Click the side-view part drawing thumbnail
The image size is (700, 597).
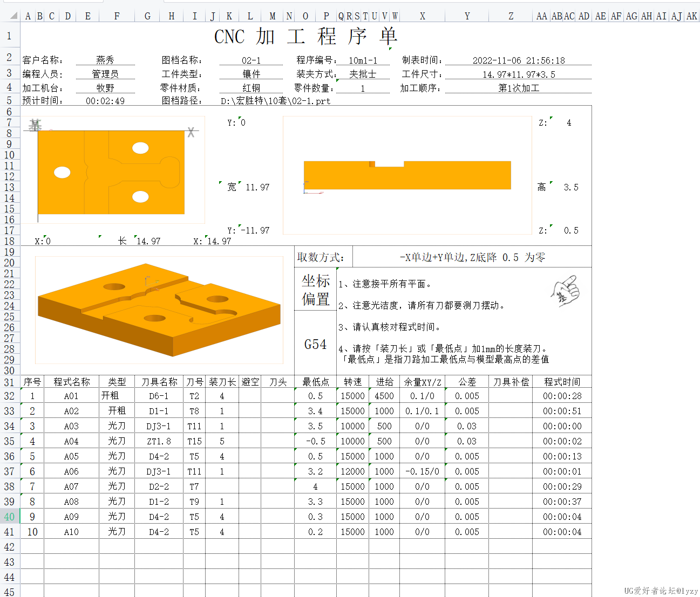tap(407, 175)
